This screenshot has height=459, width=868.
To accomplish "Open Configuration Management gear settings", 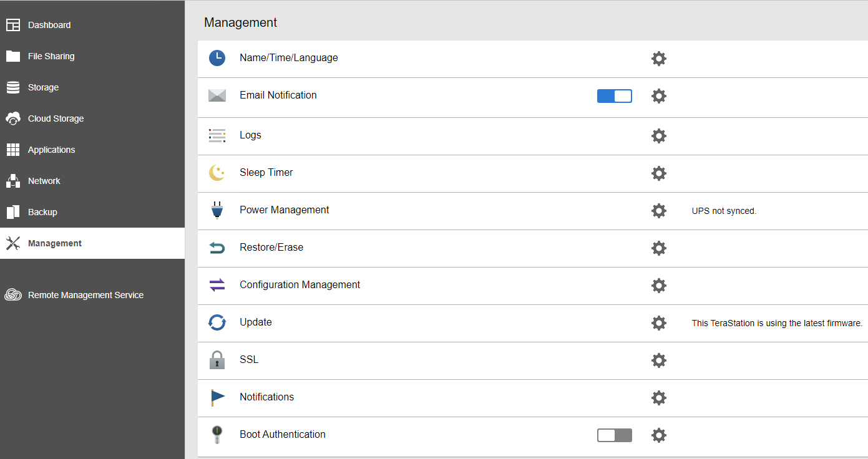I will point(658,286).
